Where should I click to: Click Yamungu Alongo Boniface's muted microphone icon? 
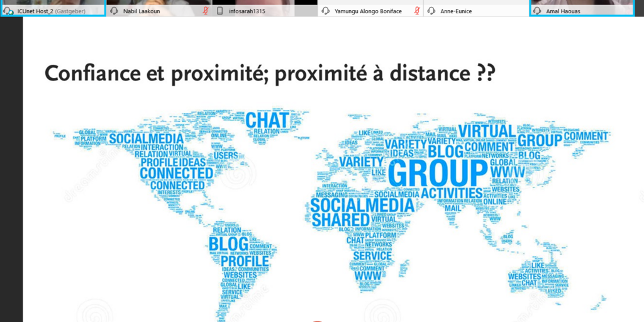(x=418, y=11)
